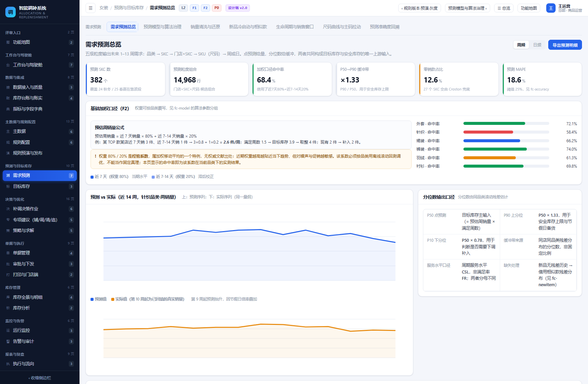Click icon beside 目标库存 sidebar item
Screen dimensions: 588x384
[x=8, y=187]
